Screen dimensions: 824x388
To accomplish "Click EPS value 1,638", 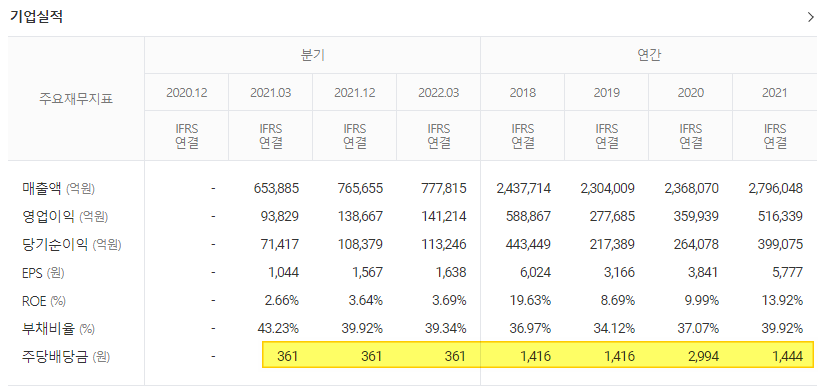I will [x=451, y=273].
